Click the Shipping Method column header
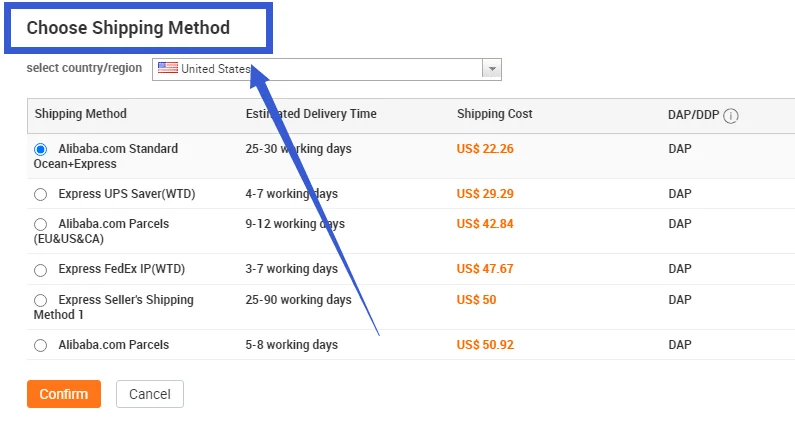 [81, 114]
